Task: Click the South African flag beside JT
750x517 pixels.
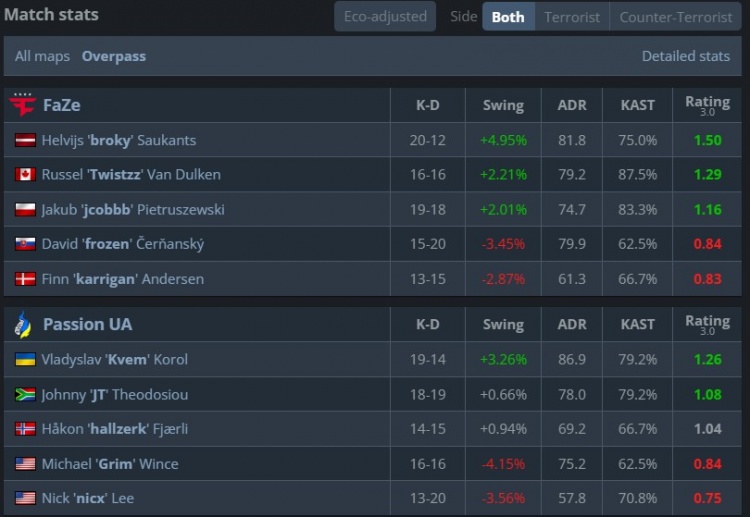Action: tap(25, 395)
